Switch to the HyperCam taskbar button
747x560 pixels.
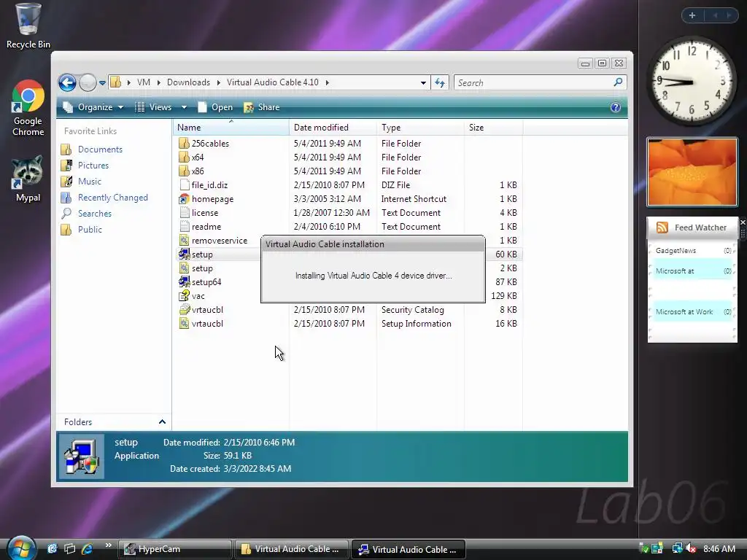coord(175,549)
